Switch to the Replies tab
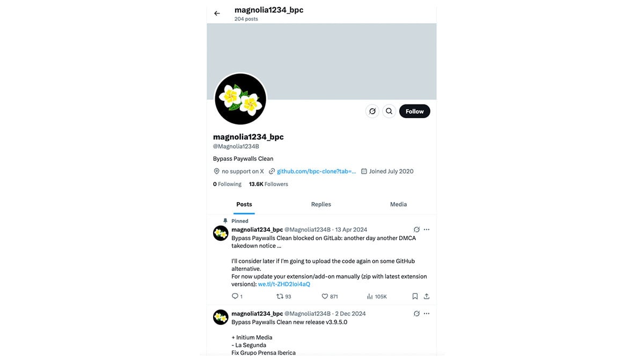 [x=321, y=204]
